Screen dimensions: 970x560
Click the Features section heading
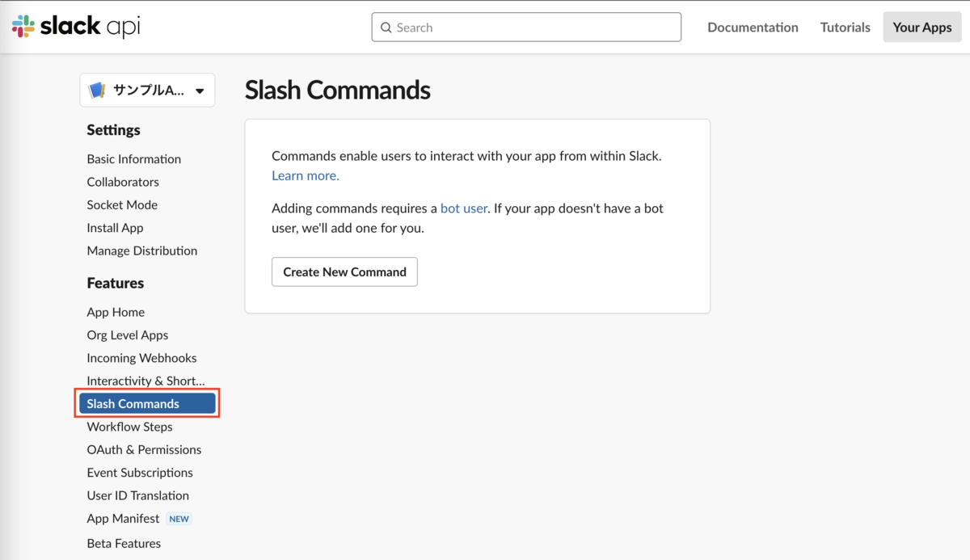(116, 283)
